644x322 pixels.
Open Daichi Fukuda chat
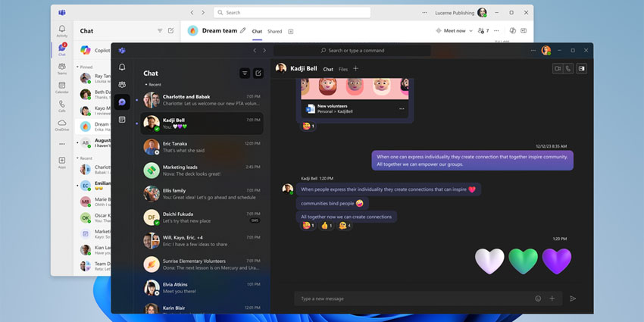tap(202, 217)
